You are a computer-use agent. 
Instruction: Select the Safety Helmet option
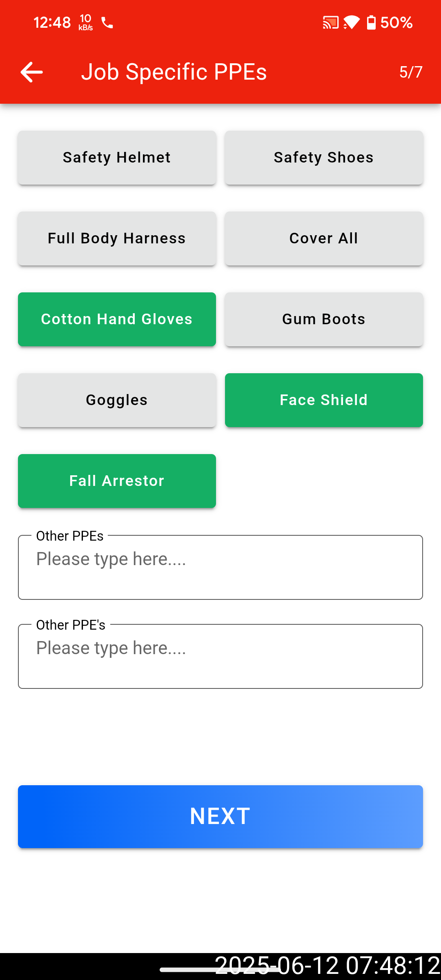117,158
